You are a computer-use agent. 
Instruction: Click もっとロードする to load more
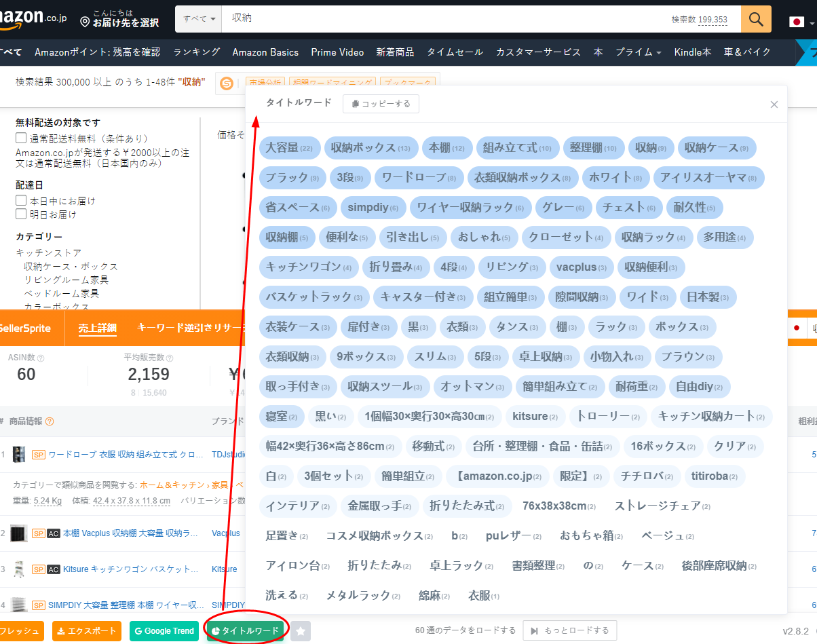pyautogui.click(x=570, y=631)
